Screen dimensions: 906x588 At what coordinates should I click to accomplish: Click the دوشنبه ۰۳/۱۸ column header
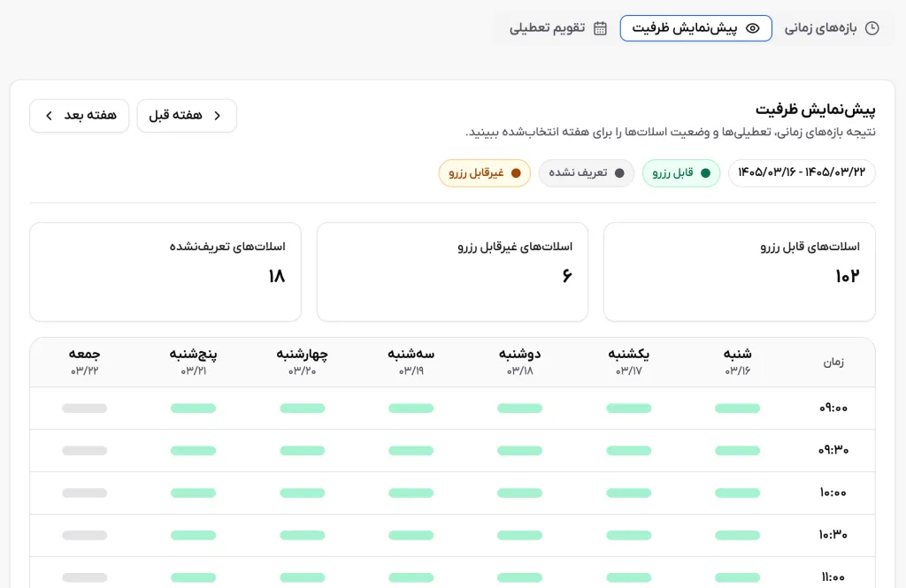tap(520, 362)
